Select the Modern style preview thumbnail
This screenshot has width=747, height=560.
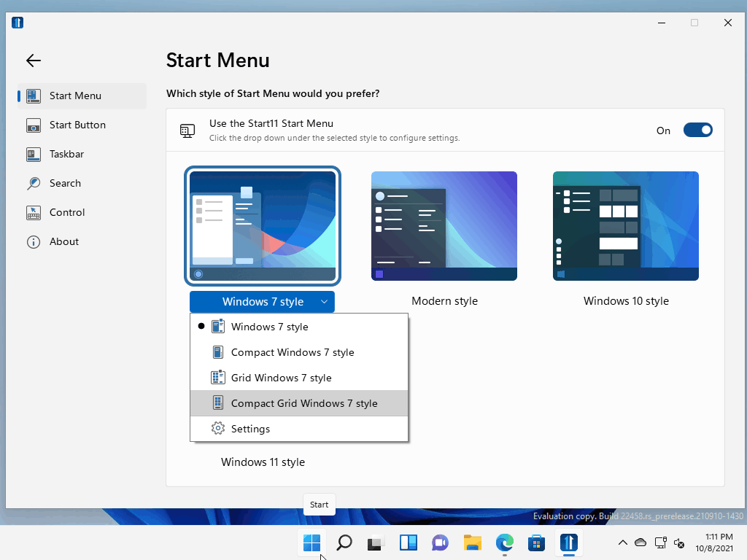pos(444,226)
